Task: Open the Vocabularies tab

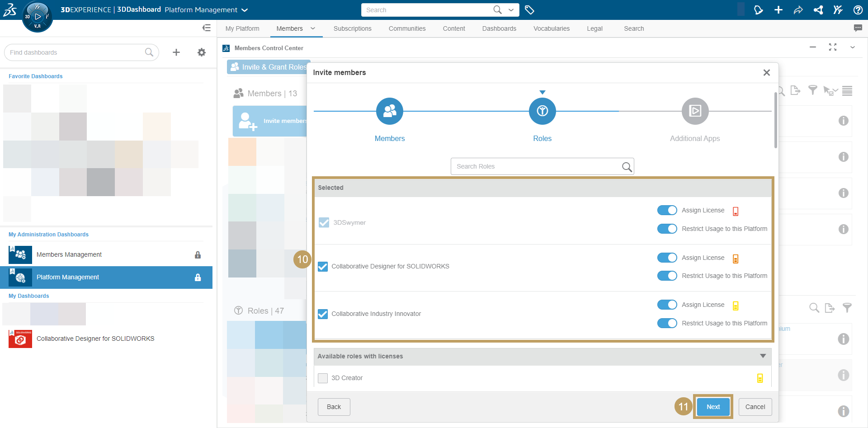Action: [552, 28]
